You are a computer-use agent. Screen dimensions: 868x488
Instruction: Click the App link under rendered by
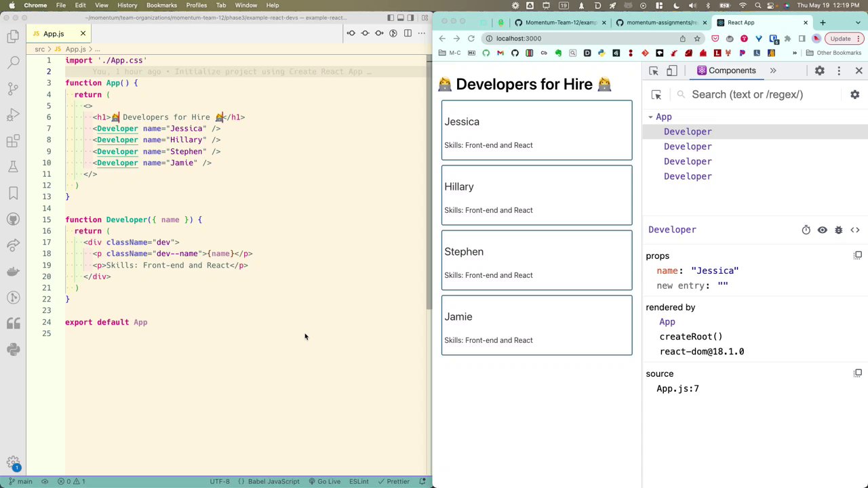(667, 322)
